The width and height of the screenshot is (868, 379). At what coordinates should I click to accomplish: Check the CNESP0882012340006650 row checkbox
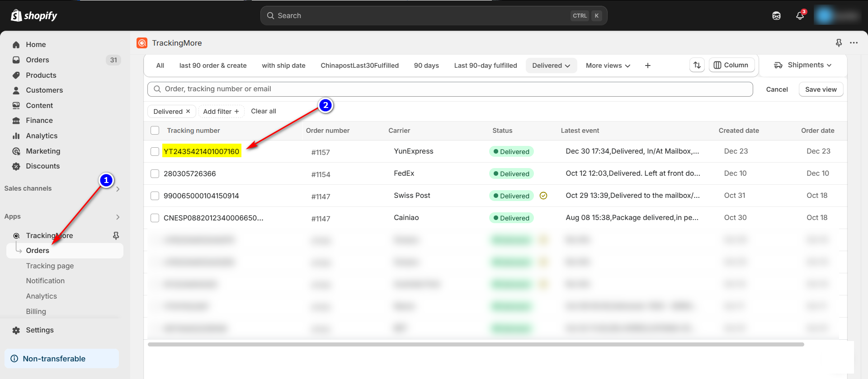click(x=155, y=218)
